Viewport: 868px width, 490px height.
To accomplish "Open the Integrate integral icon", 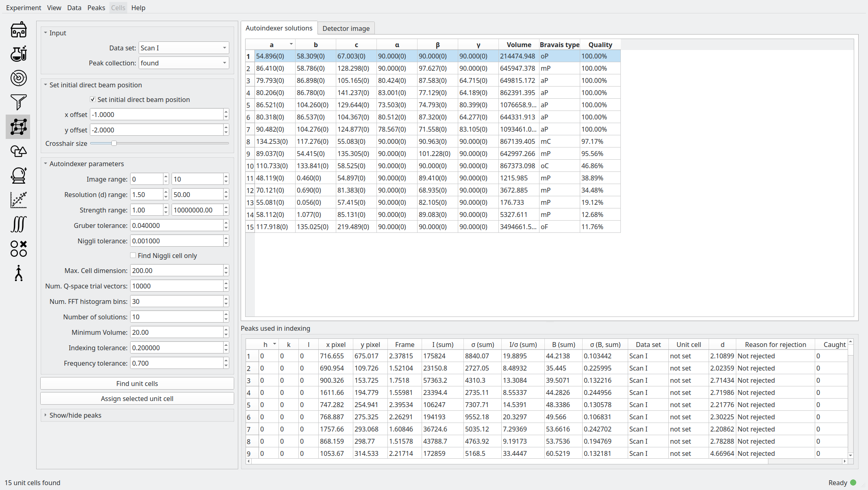I will click(x=18, y=224).
